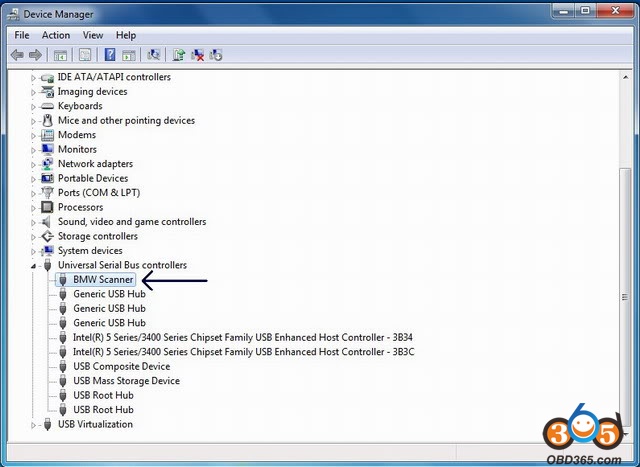The height and width of the screenshot is (467, 640).
Task: Click the Sound controllers speaker icon
Action: (47, 222)
